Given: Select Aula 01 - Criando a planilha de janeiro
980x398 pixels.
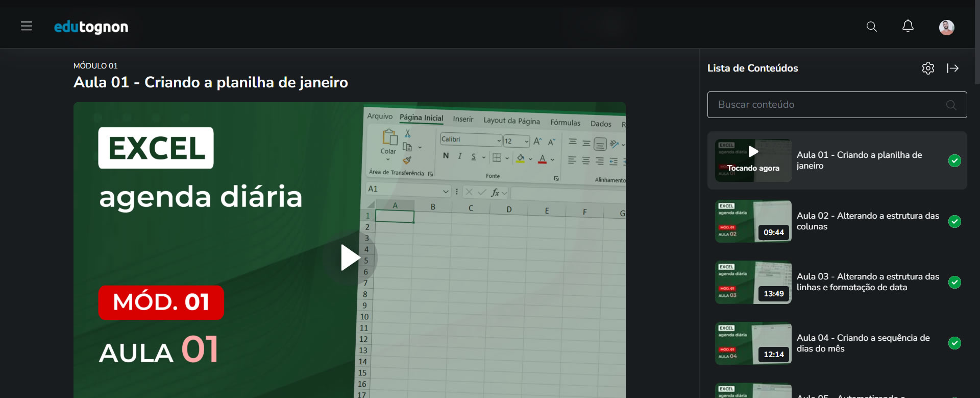Looking at the screenshot, I should coord(860,160).
